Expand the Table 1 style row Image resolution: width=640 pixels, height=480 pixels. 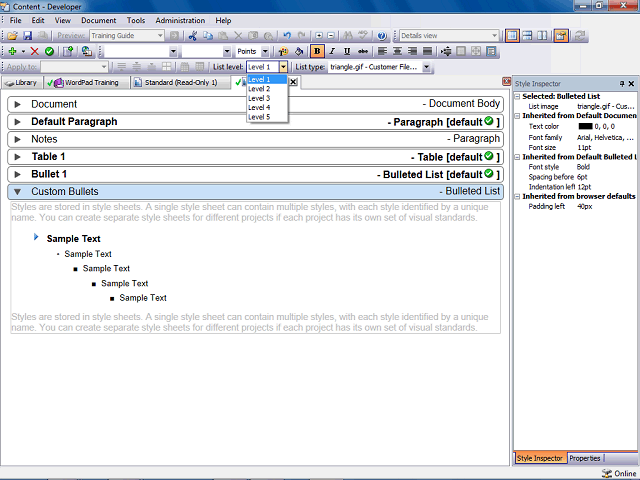18,157
